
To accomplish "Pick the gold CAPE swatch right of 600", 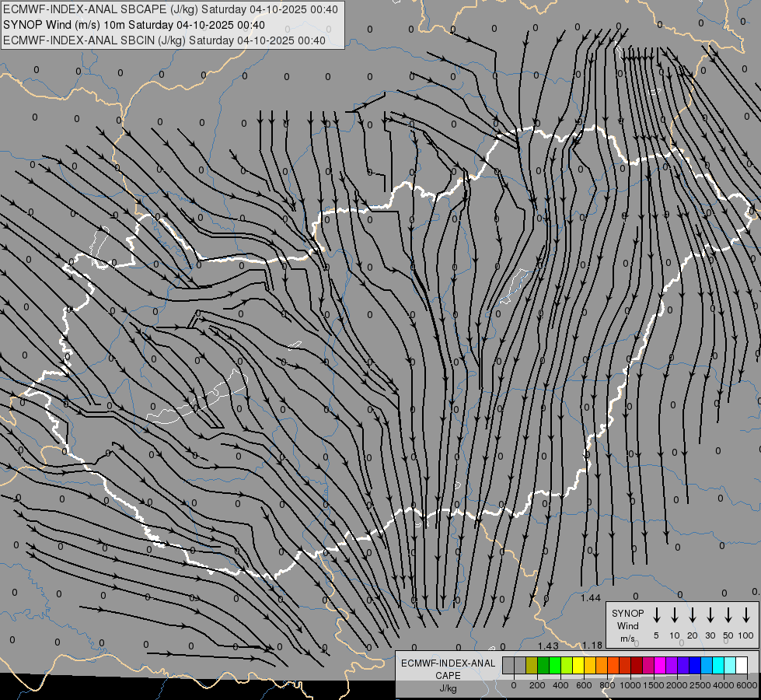I will click(x=590, y=665).
